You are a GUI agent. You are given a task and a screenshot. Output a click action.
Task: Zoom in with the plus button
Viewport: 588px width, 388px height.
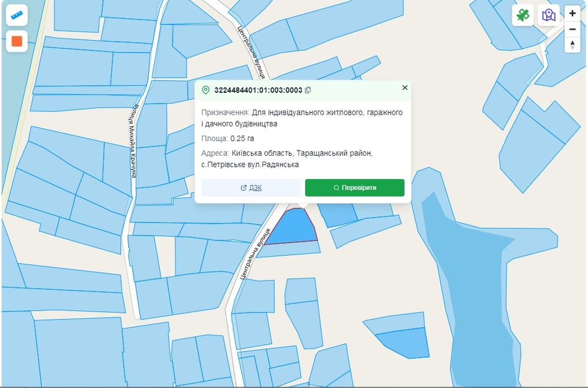click(x=572, y=14)
